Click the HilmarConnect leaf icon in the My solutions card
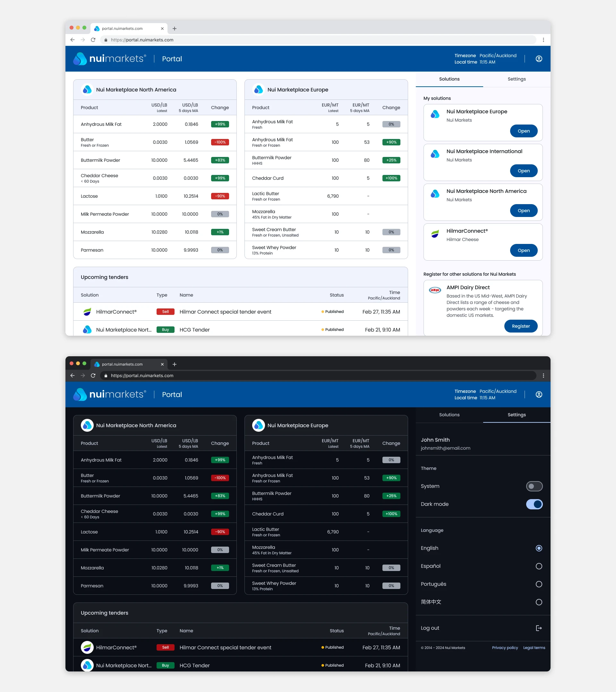The image size is (616, 692). click(x=435, y=234)
